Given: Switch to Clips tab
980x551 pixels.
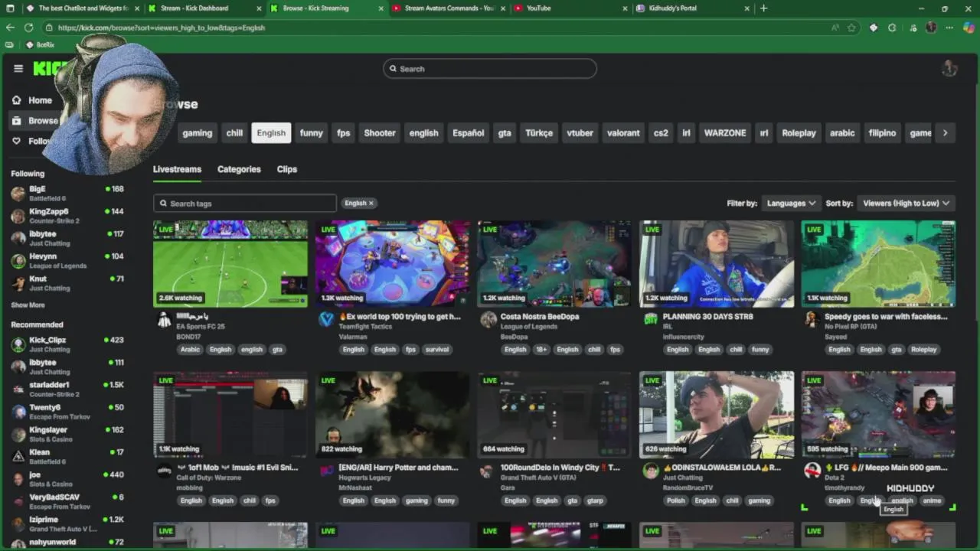Looking at the screenshot, I should pyautogui.click(x=287, y=169).
